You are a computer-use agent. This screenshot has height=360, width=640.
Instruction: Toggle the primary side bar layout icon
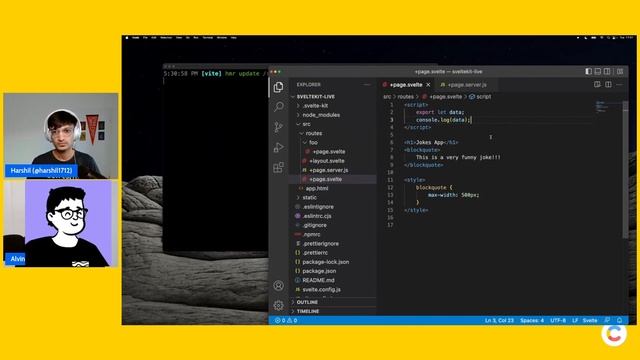pos(588,71)
